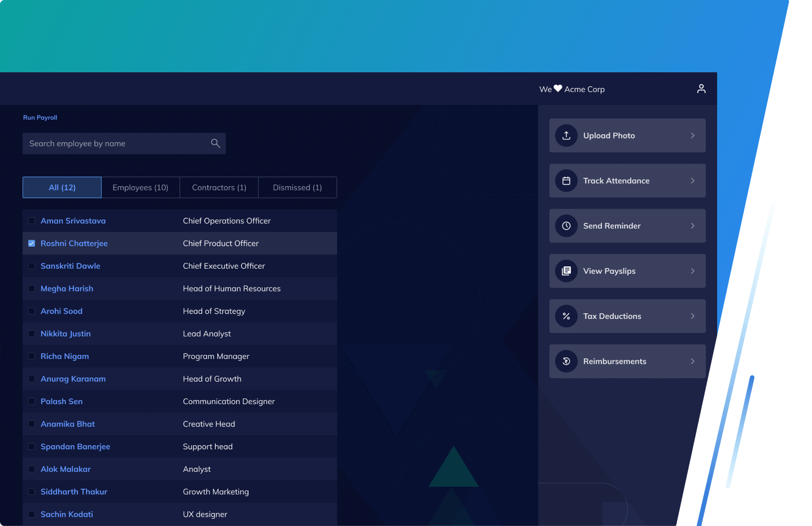Open Palash Sen's employee link
812x526 pixels.
coord(62,401)
